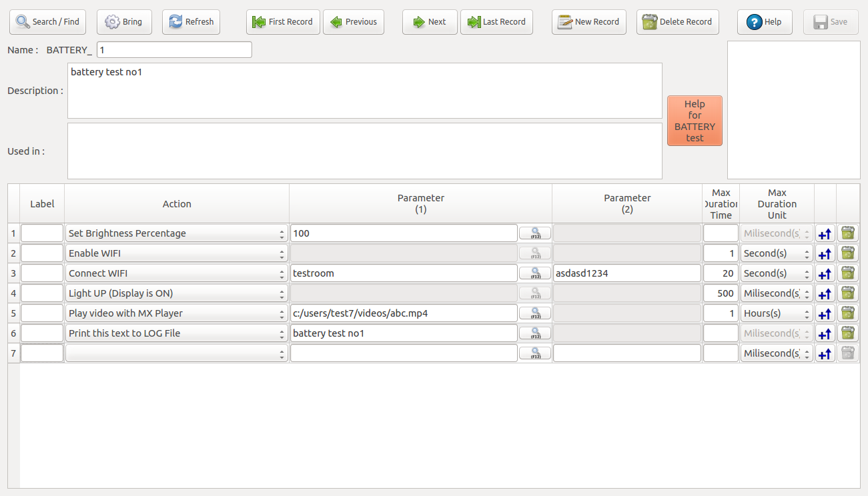Insert row above Connect WIFI row
Viewport: 868px width, 496px height.
click(825, 273)
